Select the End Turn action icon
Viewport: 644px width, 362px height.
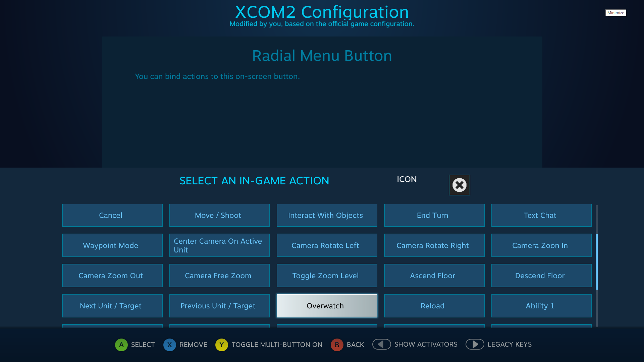coord(433,215)
